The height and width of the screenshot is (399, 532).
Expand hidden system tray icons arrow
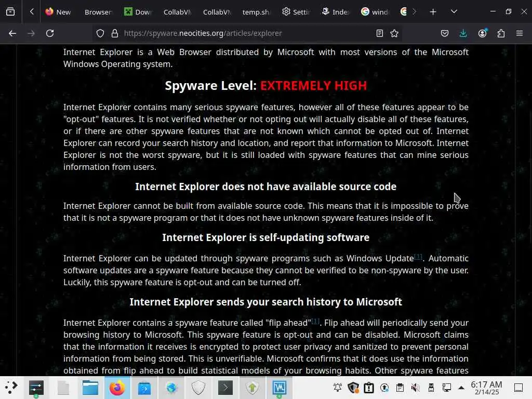pos(461,388)
